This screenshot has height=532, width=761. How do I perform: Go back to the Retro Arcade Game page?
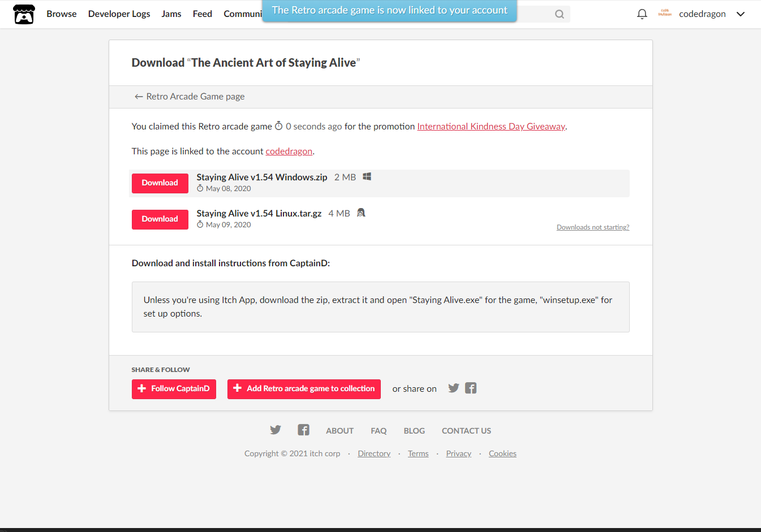pyautogui.click(x=190, y=97)
